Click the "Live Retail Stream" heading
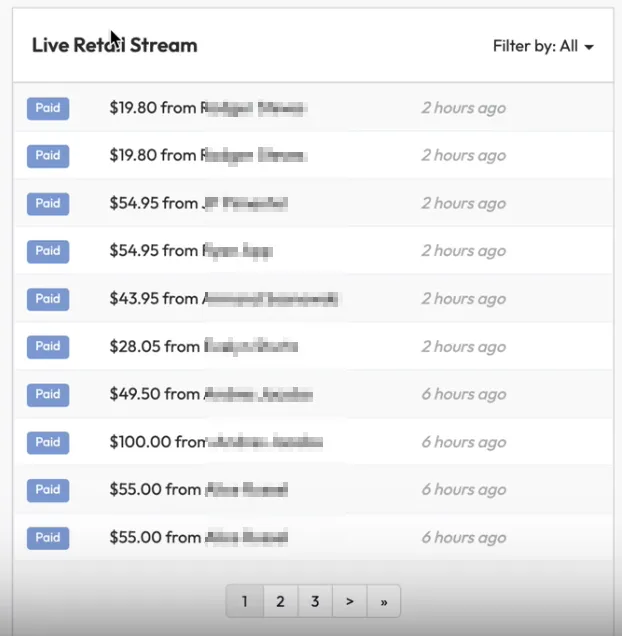 point(114,45)
